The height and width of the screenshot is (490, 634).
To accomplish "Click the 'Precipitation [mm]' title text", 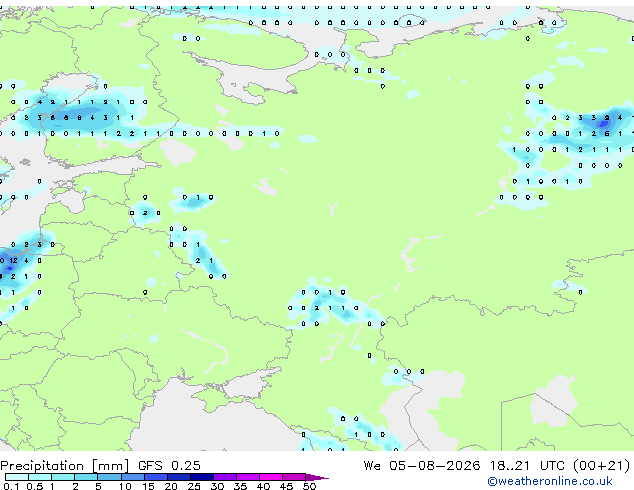I will 65,466.
